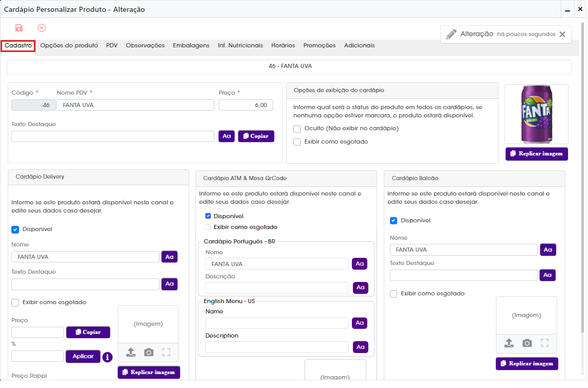Open the Cadastro tab
Image resolution: width=588 pixels, height=388 pixels.
pos(18,46)
